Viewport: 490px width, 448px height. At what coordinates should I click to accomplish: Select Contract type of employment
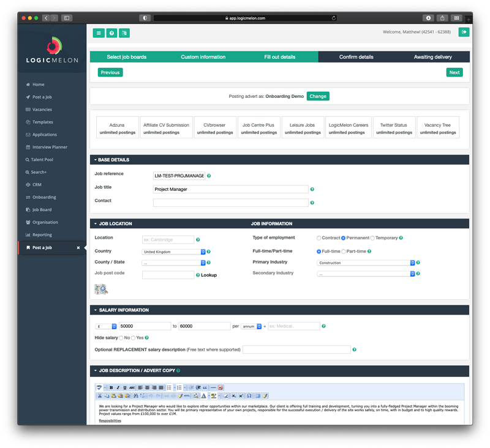point(318,238)
